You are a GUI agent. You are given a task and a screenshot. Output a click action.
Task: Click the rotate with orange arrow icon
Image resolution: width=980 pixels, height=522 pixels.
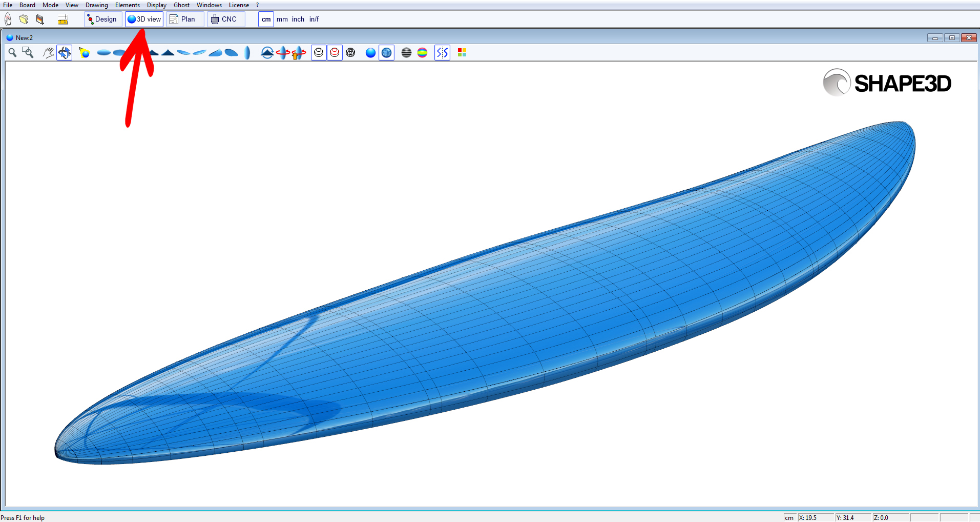299,52
